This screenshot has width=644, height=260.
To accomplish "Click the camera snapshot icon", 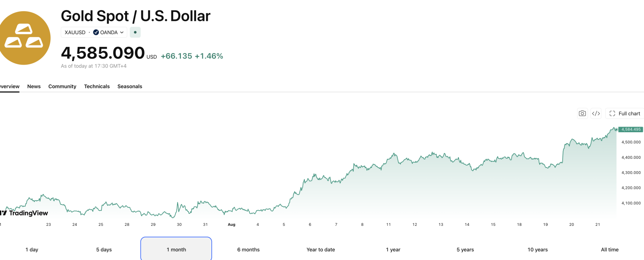I will tap(582, 114).
